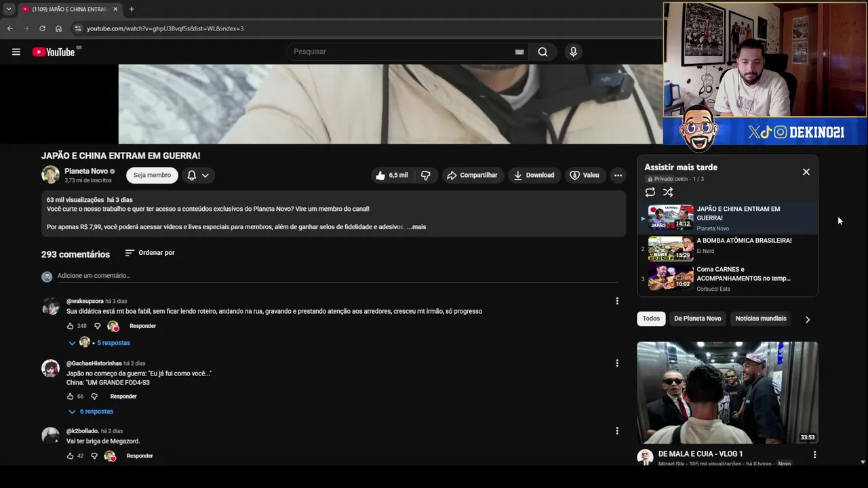Open the Planeta Novo channel avatar
The height and width of the screenshot is (488, 868).
pyautogui.click(x=50, y=175)
